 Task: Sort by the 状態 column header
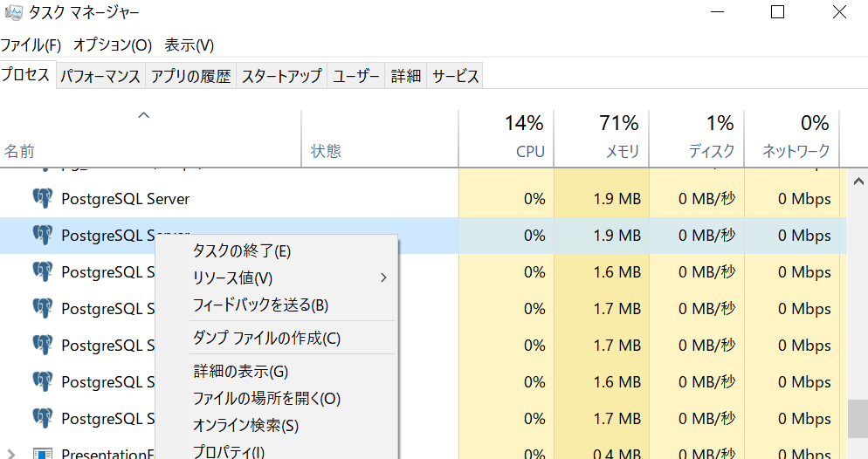(380, 138)
